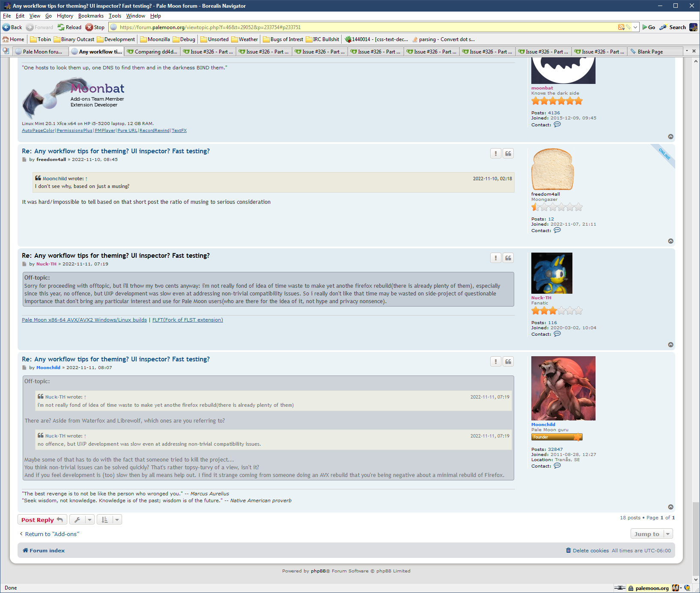
Task: Click the AB ad-blocker status bar icon
Action: [x=675, y=588]
